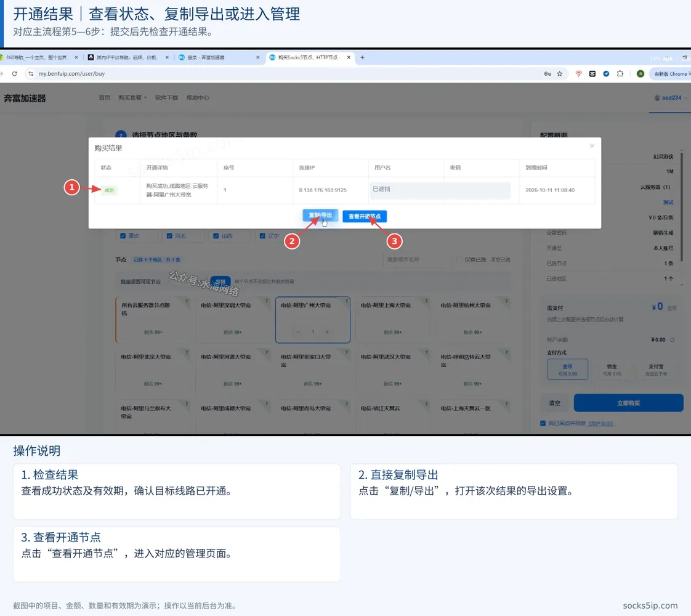Screen dimensions: 691x616
Task: Toggle the 辽宁 region checkbox
Action: (262, 236)
